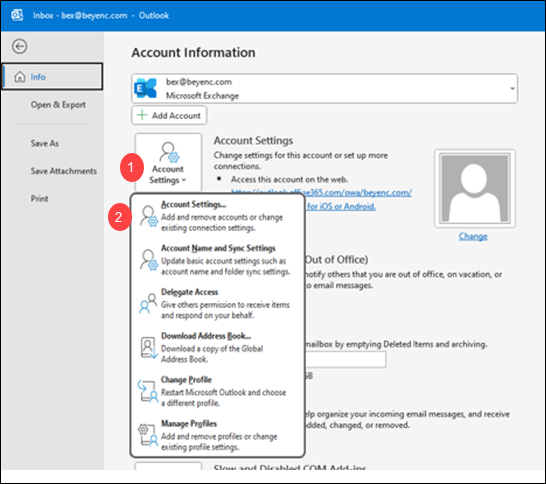Open the outlook.office365.com owa link

pos(321,192)
